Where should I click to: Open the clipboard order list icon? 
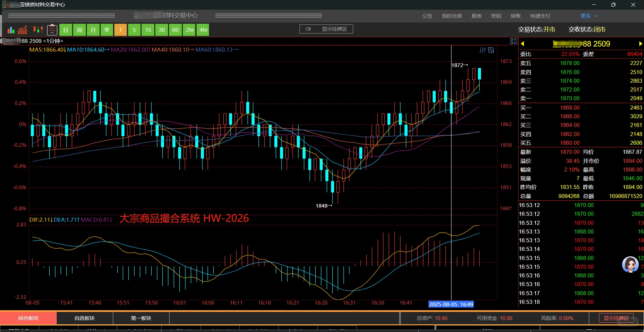tap(52, 30)
